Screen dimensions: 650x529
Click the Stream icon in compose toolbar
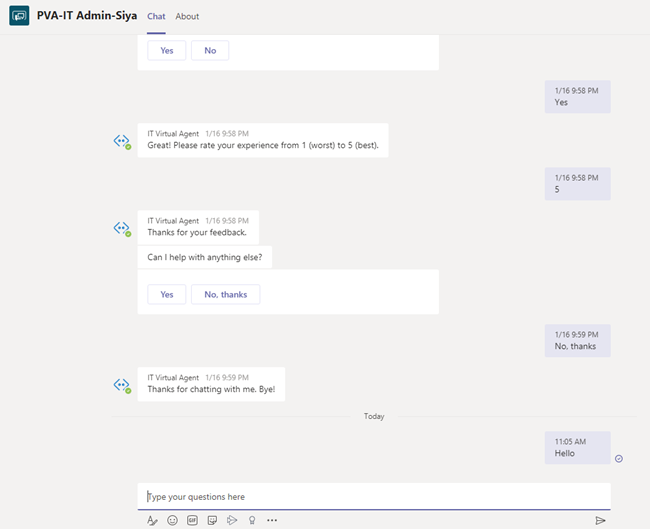click(x=232, y=520)
